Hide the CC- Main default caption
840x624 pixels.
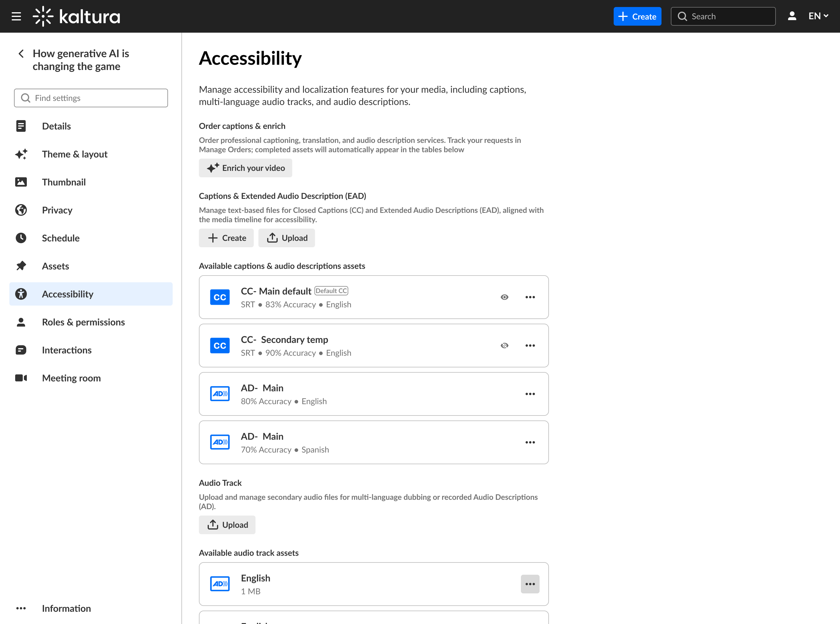[x=504, y=297]
